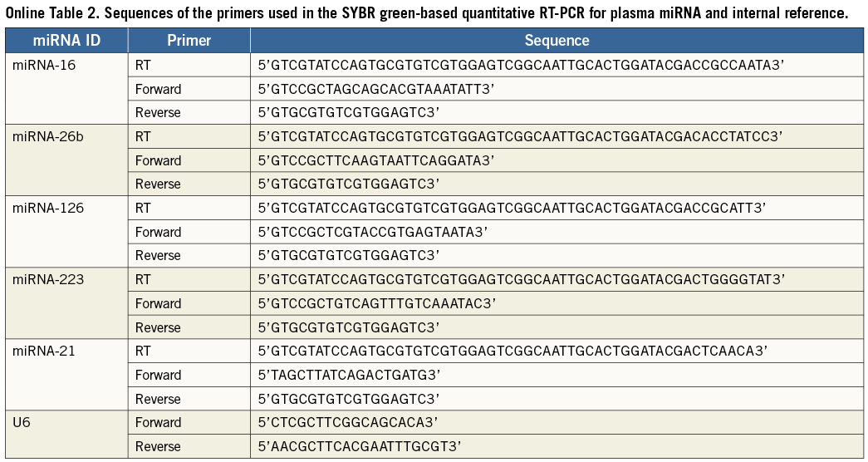
Task: Select the miRNA-223 ID cell
Action: (x=48, y=279)
